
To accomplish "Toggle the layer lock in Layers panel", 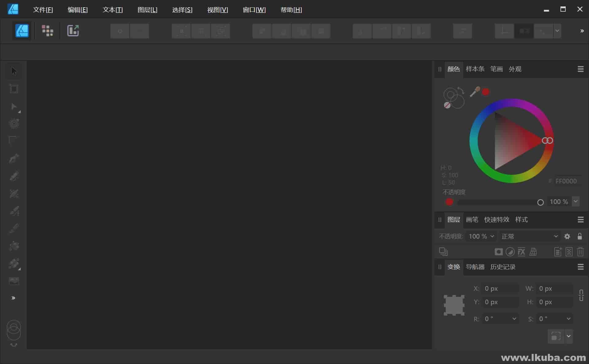I will (580, 236).
